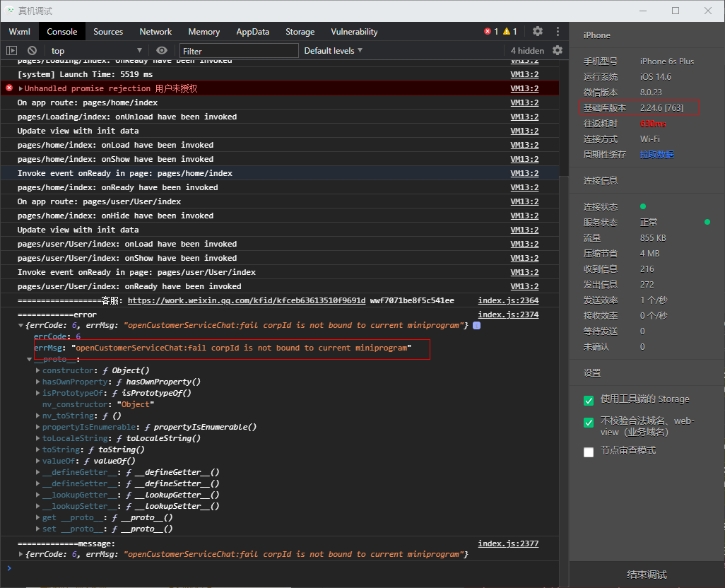
Task: Open source link index.js:2374
Action: [508, 314]
